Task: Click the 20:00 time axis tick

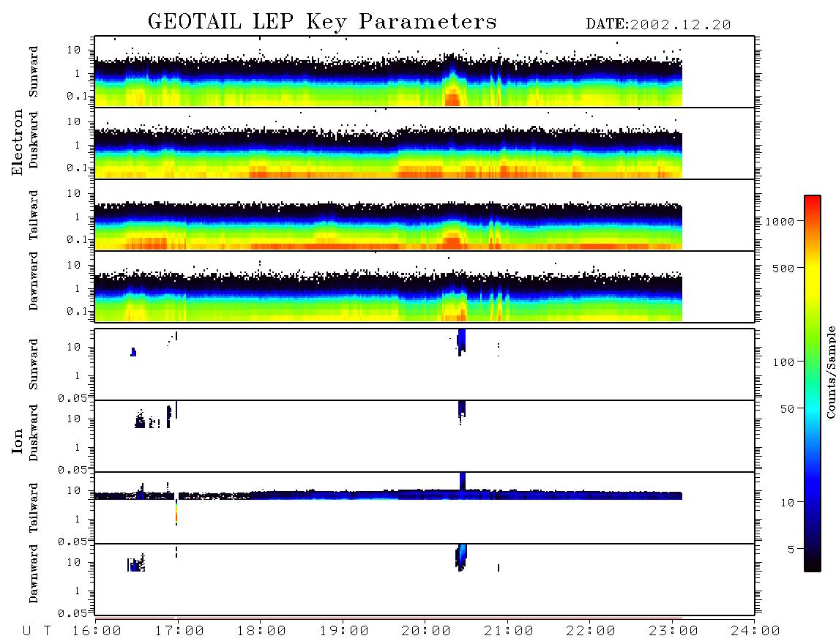Action: [426, 631]
